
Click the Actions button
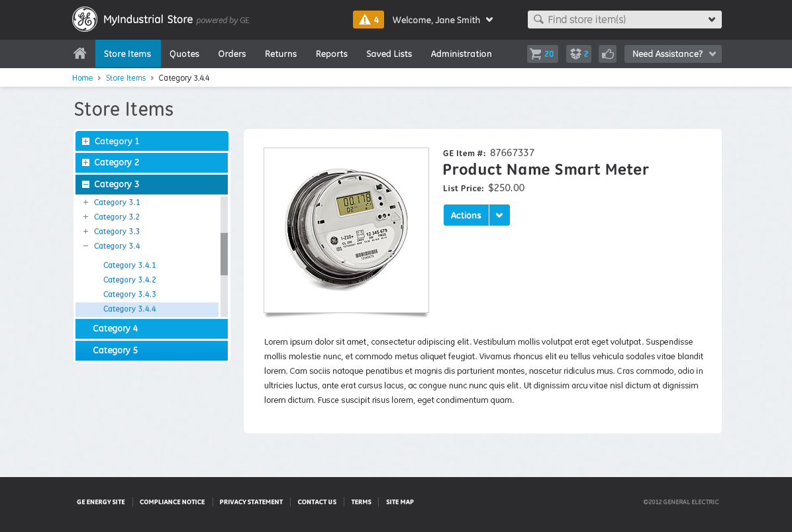click(466, 215)
